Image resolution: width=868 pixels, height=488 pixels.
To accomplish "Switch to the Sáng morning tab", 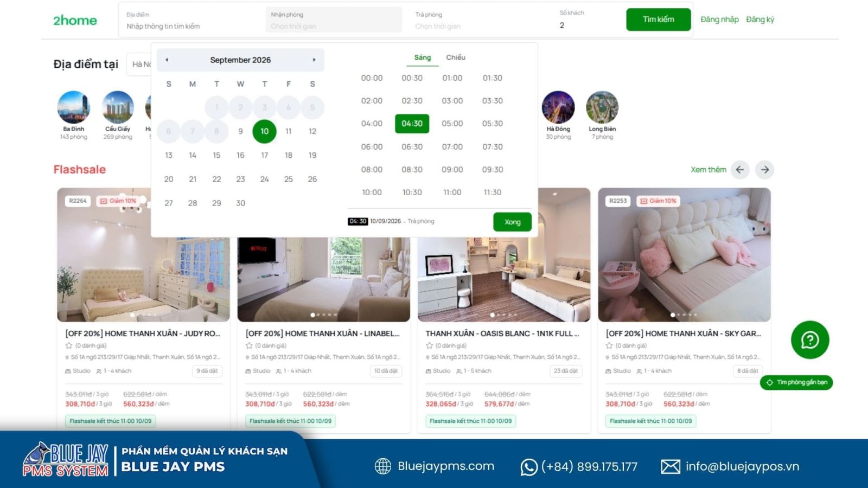I will (423, 57).
